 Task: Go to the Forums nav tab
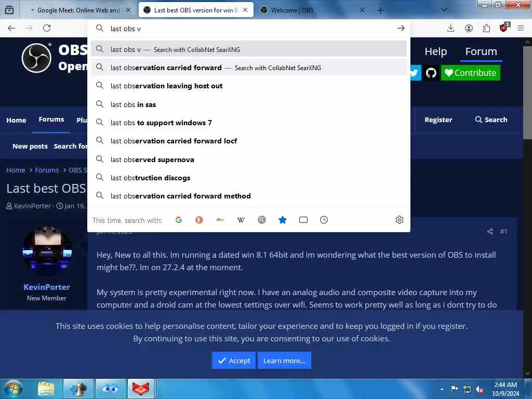51,119
